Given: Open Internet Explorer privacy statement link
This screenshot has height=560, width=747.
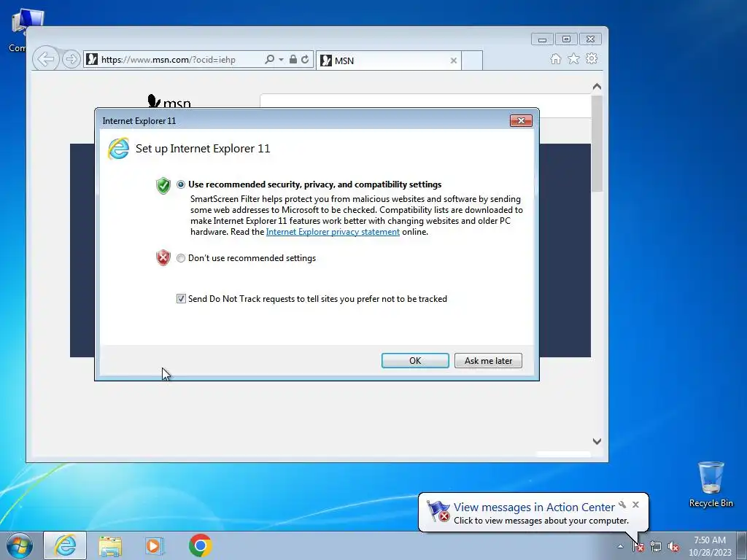Looking at the screenshot, I should pyautogui.click(x=333, y=232).
